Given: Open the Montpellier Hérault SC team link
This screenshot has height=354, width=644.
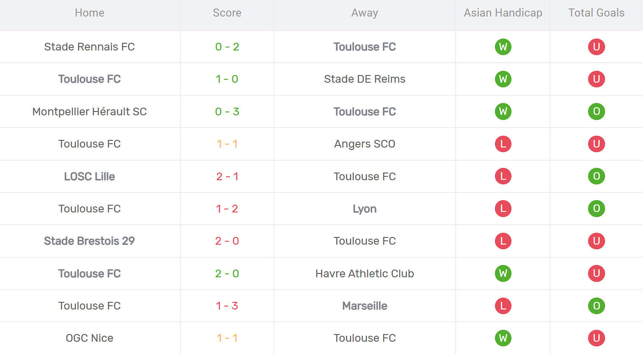Looking at the screenshot, I should [89, 111].
